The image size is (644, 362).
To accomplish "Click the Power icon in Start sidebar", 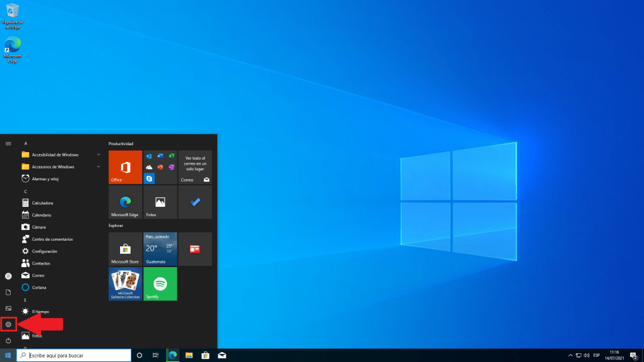I will (8, 340).
